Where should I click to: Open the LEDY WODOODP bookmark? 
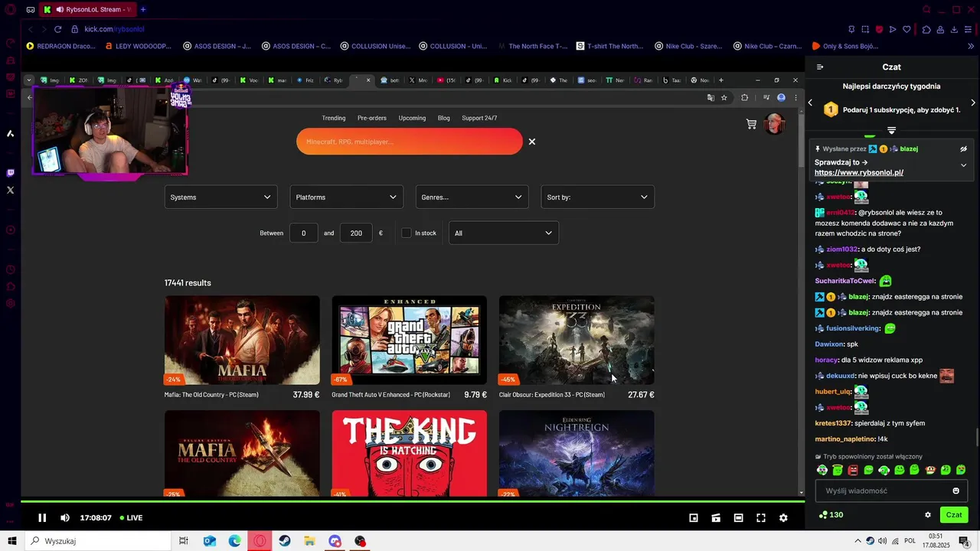tap(139, 46)
